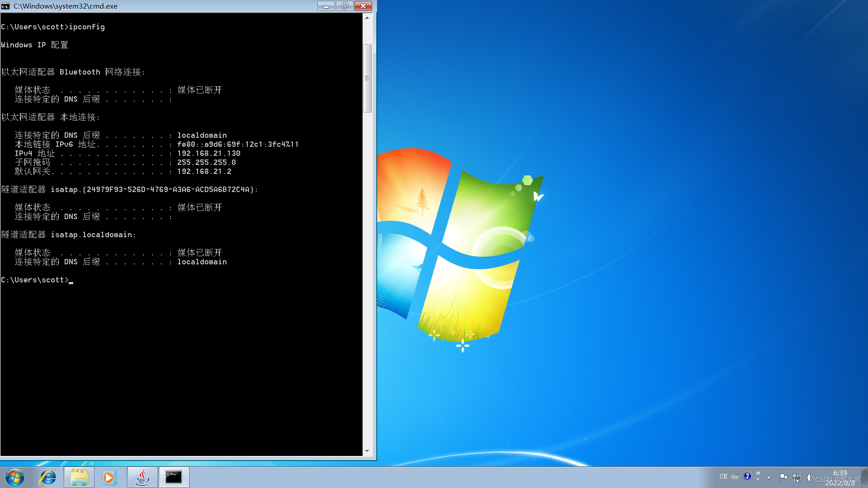Click cmd scrollbar down arrow
This screenshot has width=868, height=488.
point(367,451)
